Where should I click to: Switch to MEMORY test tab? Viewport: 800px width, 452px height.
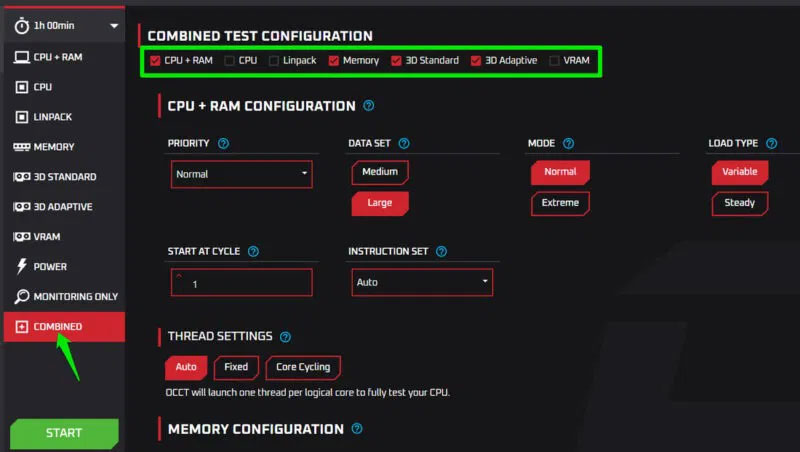64,147
